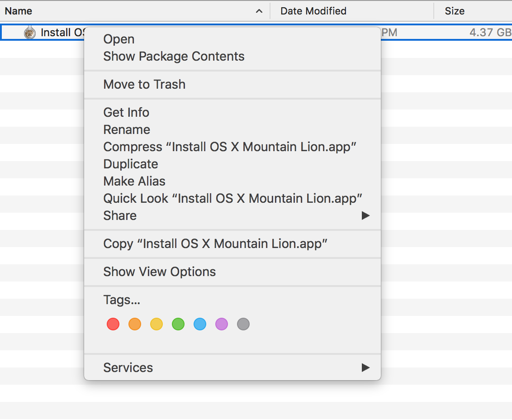Sort files by the Size column
Image resolution: width=512 pixels, height=420 pixels.
coord(455,11)
